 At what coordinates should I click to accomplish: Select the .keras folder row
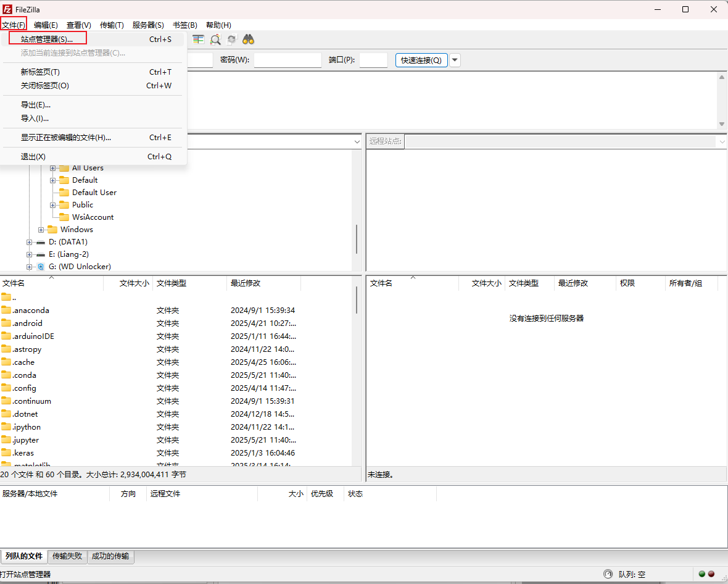point(176,453)
